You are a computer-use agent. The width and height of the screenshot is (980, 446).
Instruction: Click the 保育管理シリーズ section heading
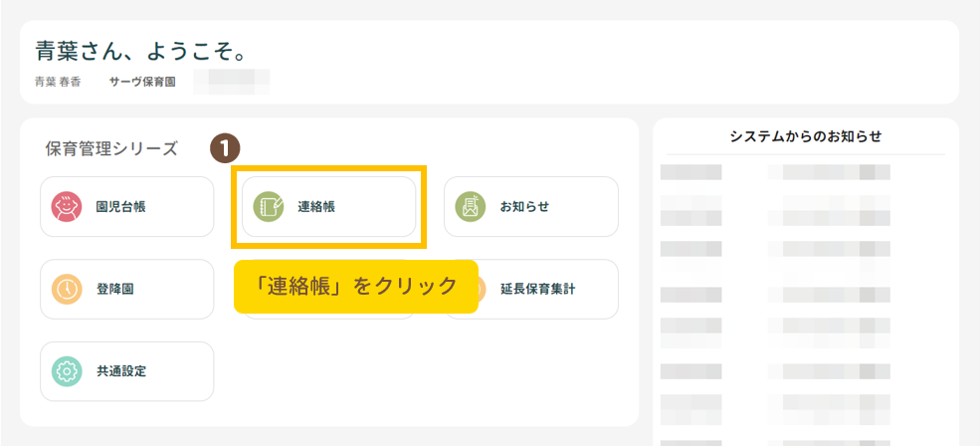(111, 149)
